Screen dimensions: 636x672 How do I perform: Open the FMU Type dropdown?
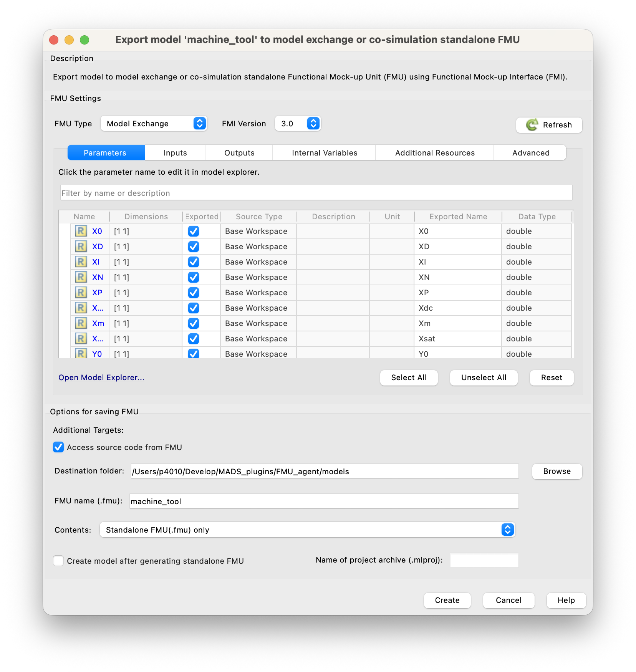154,124
